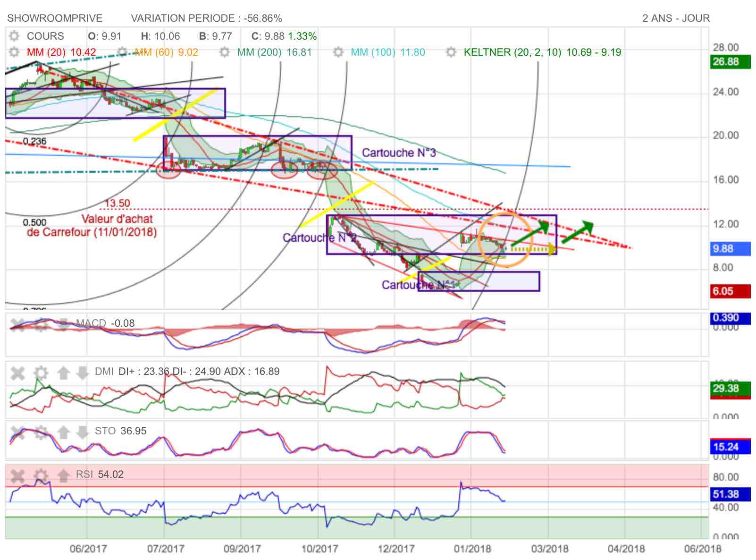Move the DMI panel up
Viewport: 756px width, 560px height.
[64, 373]
